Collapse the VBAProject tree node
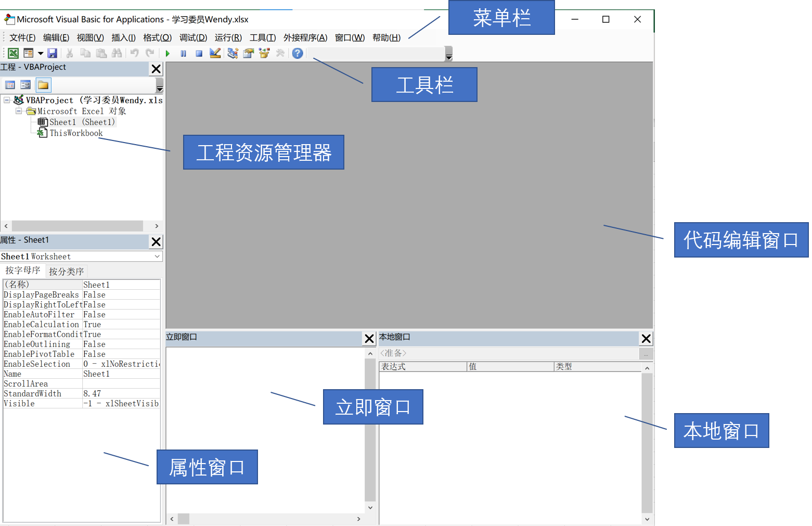The image size is (812, 526). (7, 100)
